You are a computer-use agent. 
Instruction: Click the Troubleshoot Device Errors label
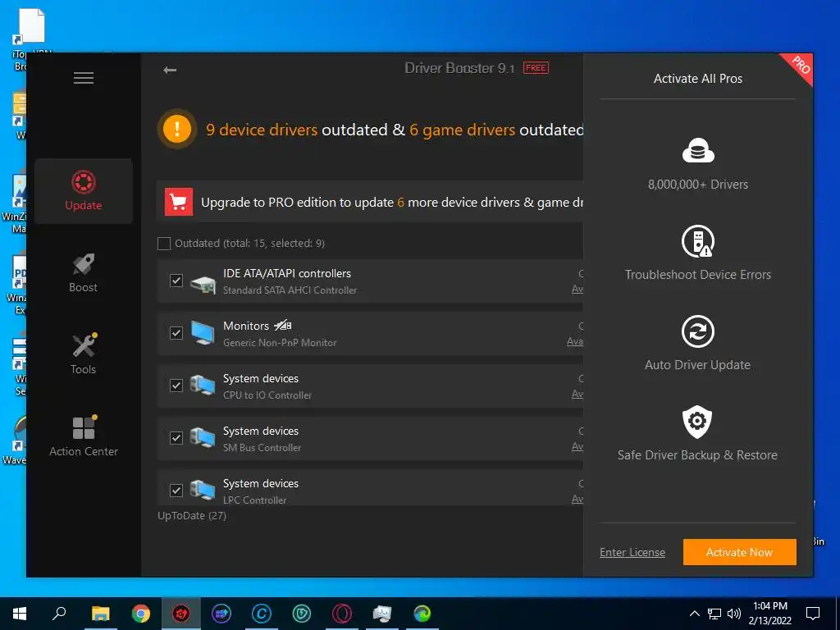[x=697, y=275]
